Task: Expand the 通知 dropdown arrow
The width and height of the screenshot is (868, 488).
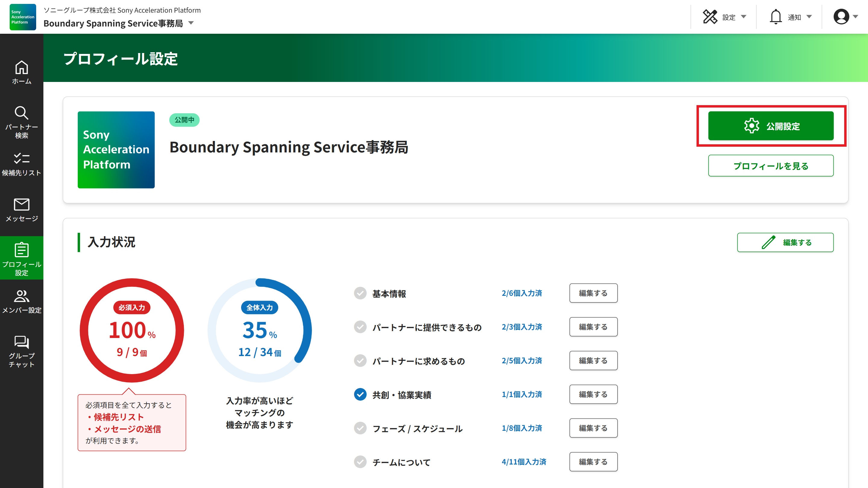Action: click(809, 17)
